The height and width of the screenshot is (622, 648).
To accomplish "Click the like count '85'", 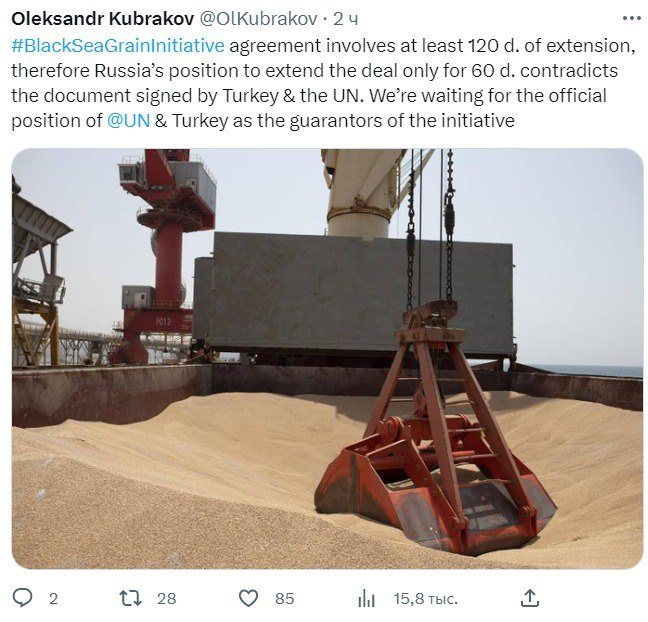I will tap(284, 598).
